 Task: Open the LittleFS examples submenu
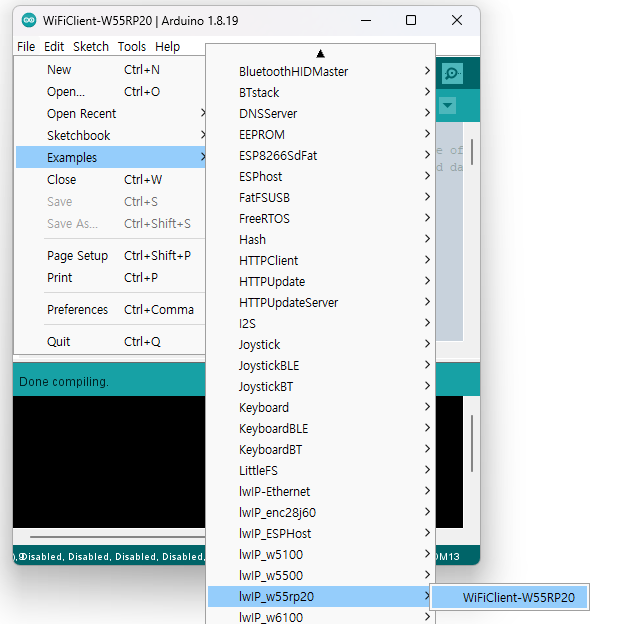(321, 470)
